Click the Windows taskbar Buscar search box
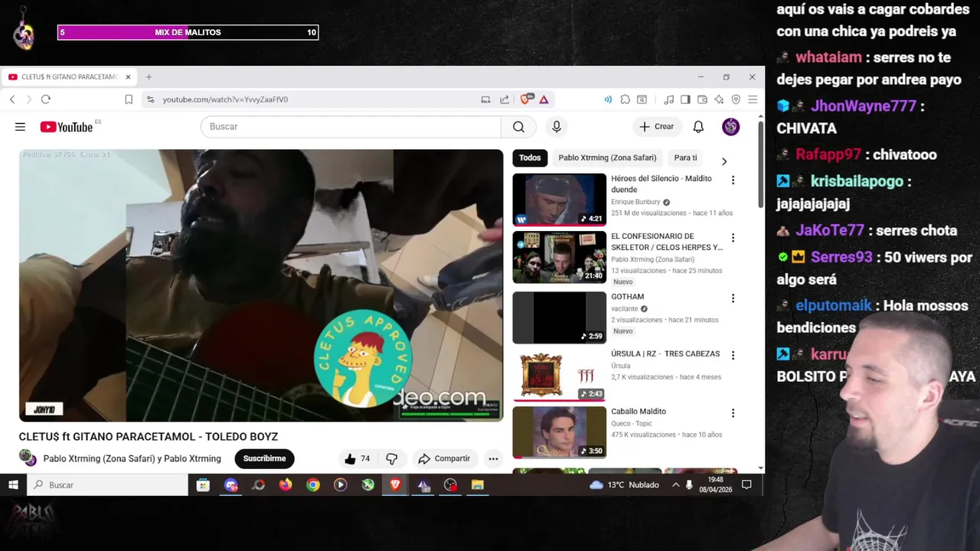Image resolution: width=980 pixels, height=551 pixels. (x=107, y=485)
